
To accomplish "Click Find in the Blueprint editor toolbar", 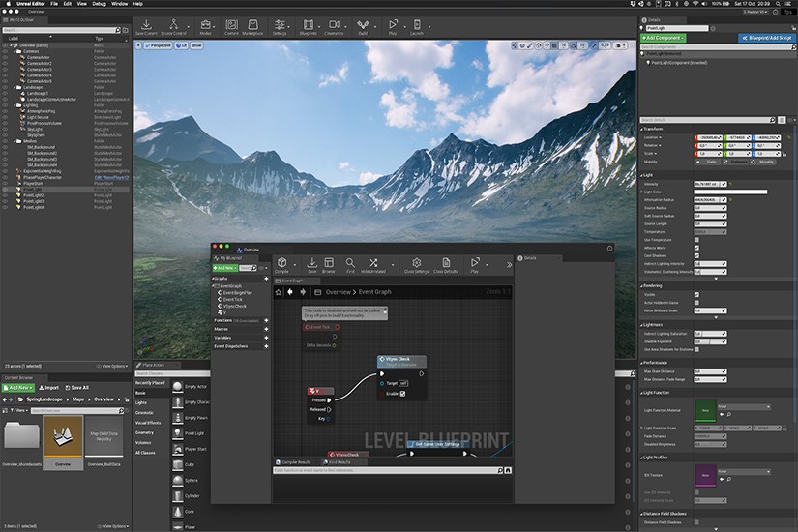I will click(350, 265).
